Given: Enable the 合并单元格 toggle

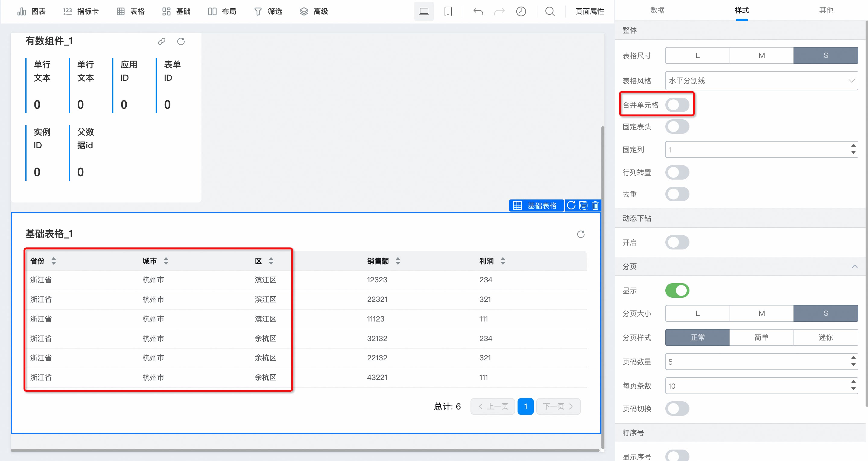Looking at the screenshot, I should point(677,105).
